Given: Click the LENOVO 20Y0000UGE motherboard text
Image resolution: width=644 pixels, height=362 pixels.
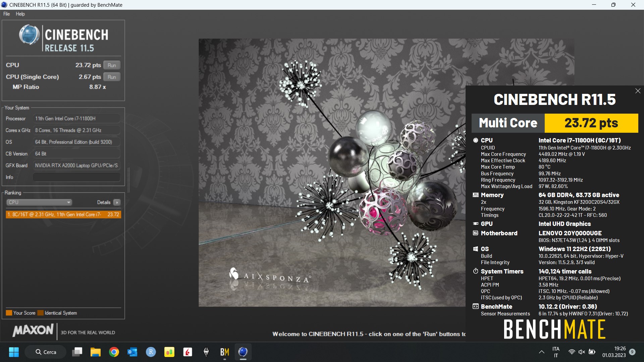Looking at the screenshot, I should [x=570, y=233].
